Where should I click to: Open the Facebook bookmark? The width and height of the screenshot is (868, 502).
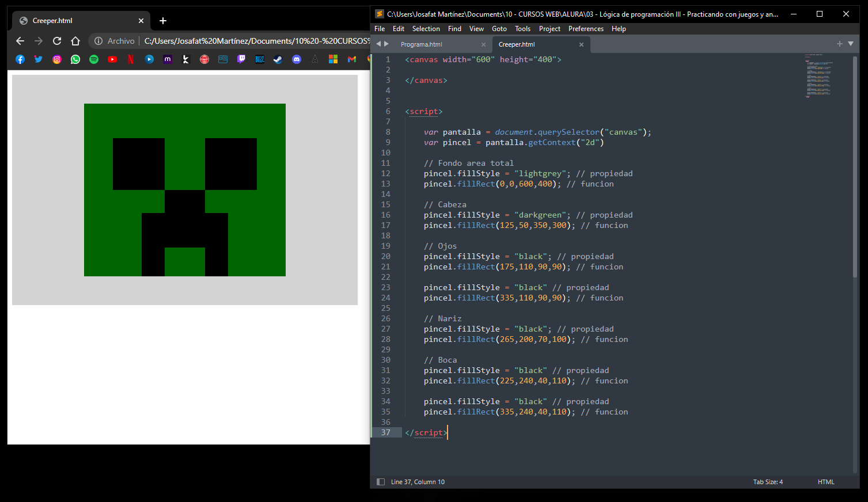coord(20,59)
